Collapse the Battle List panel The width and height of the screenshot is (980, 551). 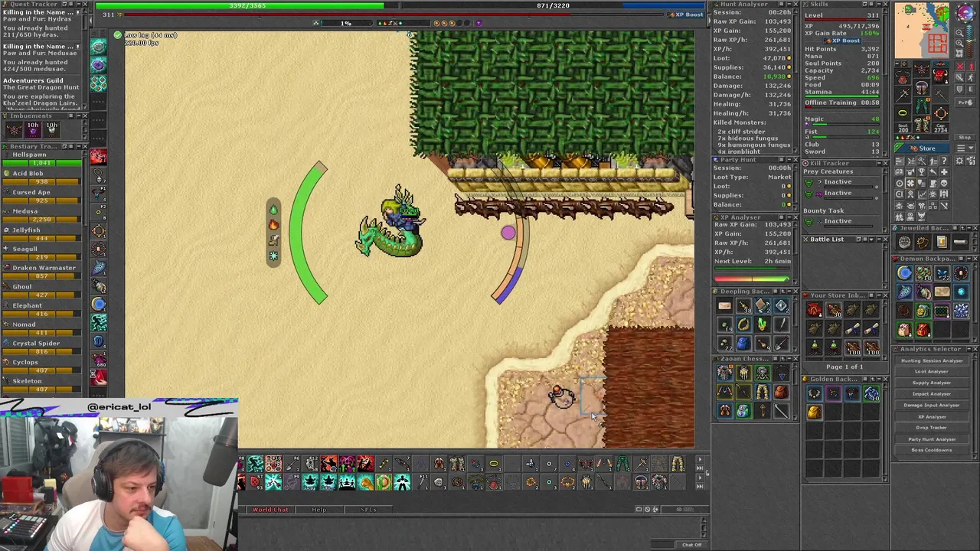(877, 240)
